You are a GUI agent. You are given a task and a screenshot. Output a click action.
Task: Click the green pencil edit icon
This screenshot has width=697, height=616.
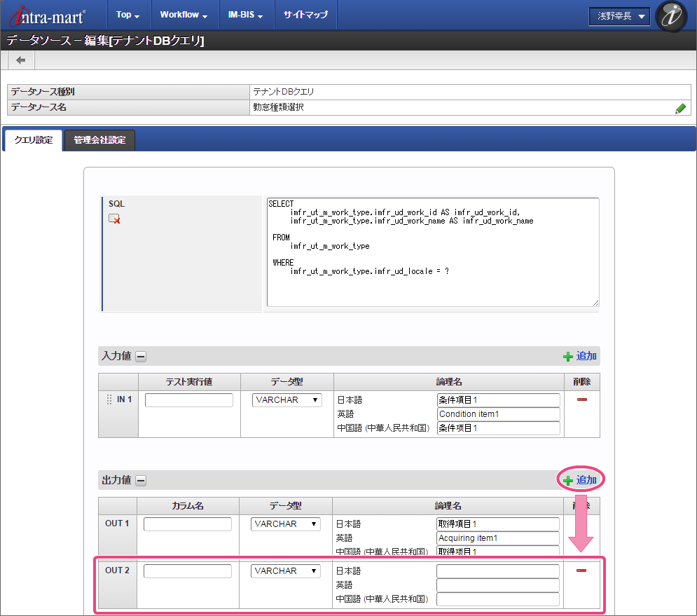pos(680,108)
